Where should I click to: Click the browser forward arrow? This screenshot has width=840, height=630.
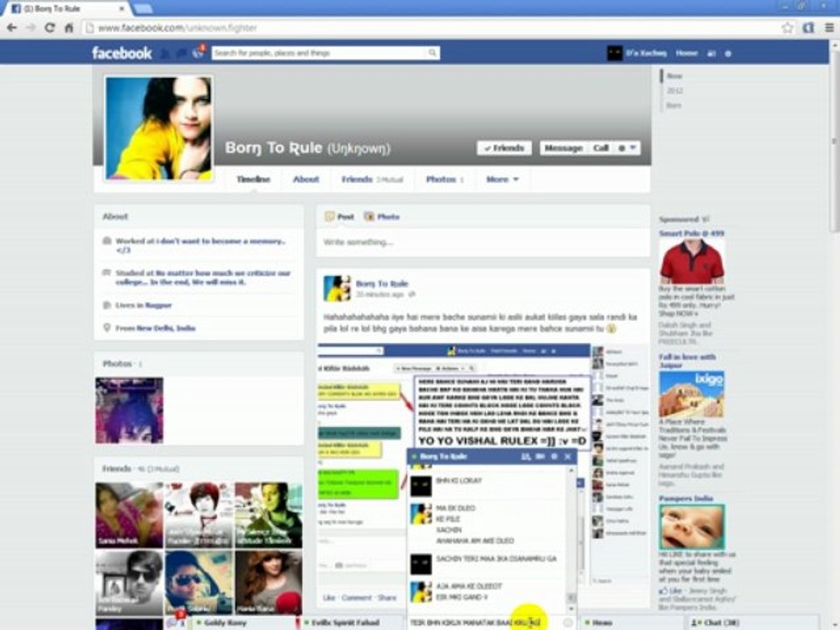coord(31,27)
